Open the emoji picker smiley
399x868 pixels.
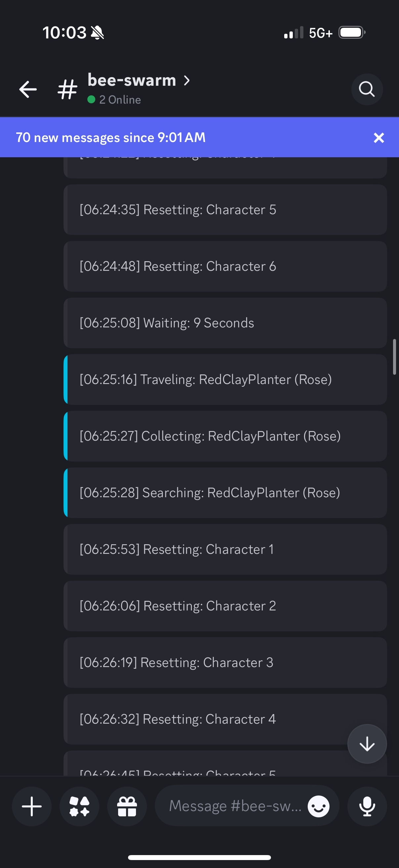click(x=319, y=806)
